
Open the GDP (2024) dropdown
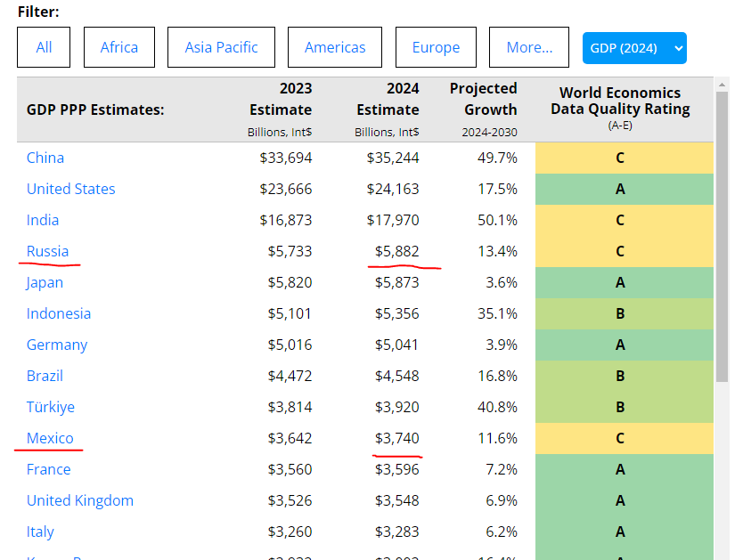point(634,48)
